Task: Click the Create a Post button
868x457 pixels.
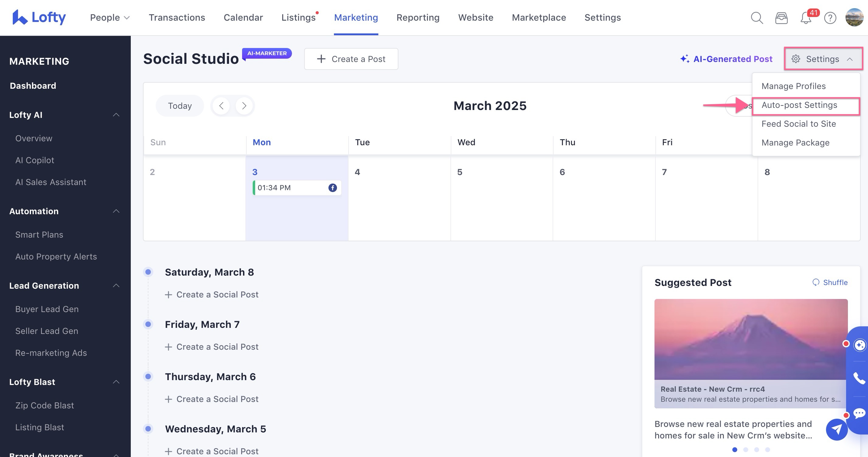Action: click(351, 59)
